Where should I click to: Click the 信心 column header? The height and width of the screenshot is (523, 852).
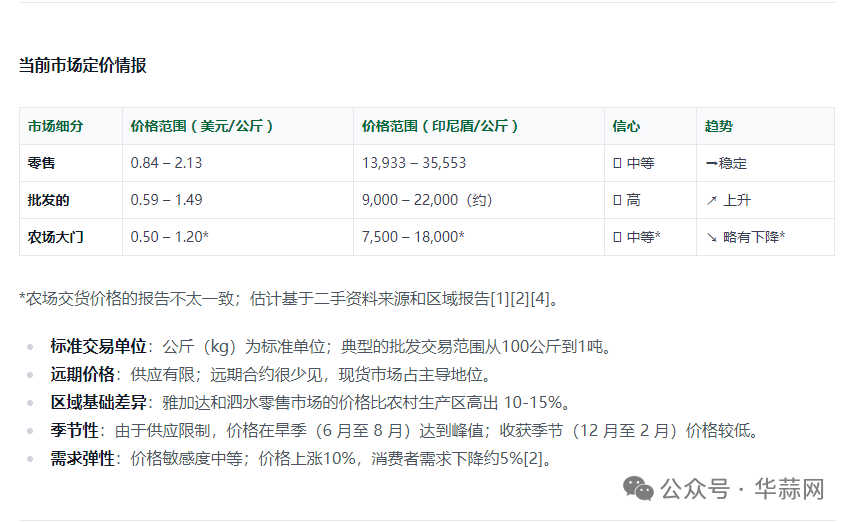[626, 127]
